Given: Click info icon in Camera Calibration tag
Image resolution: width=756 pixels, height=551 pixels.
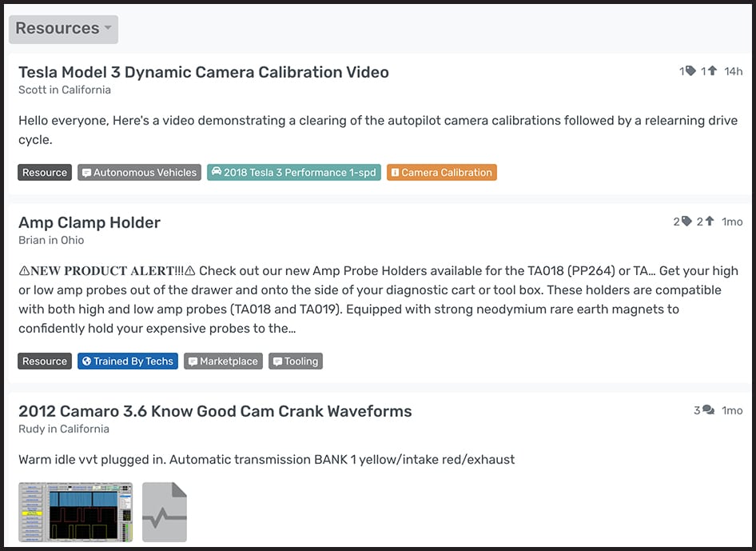Looking at the screenshot, I should pyautogui.click(x=395, y=172).
